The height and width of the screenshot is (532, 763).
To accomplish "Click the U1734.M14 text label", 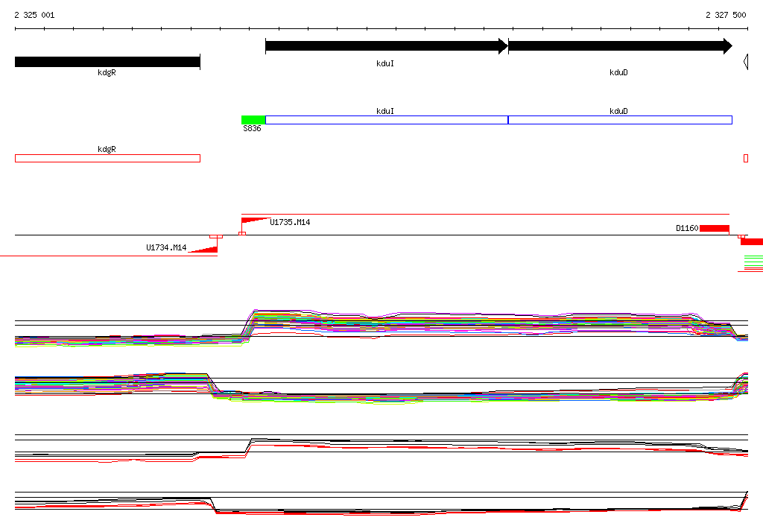I will 166,247.
